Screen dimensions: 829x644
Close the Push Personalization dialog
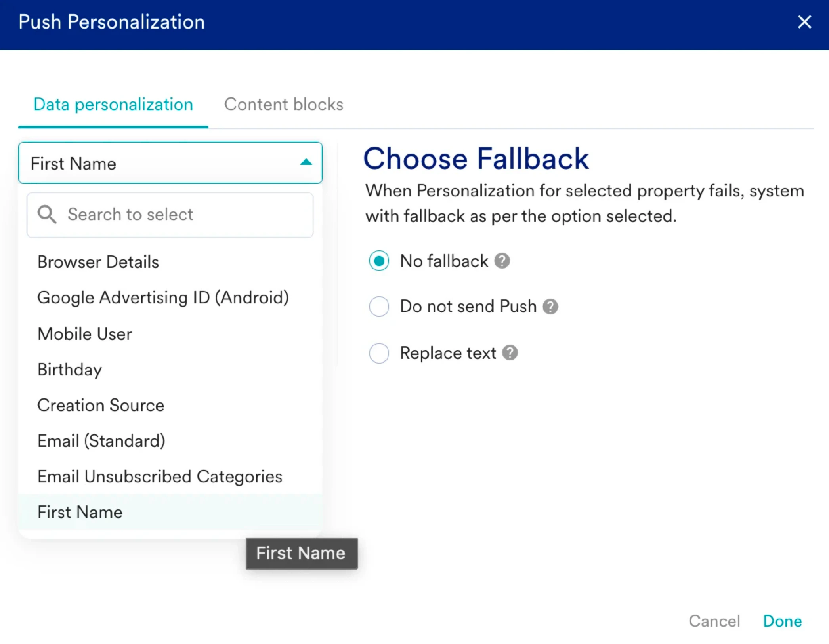(804, 22)
